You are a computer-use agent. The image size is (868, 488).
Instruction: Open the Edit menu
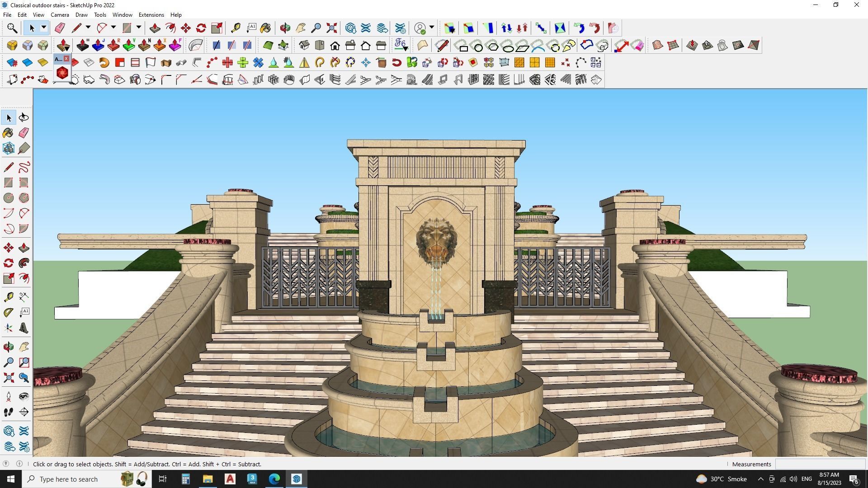pos(22,15)
